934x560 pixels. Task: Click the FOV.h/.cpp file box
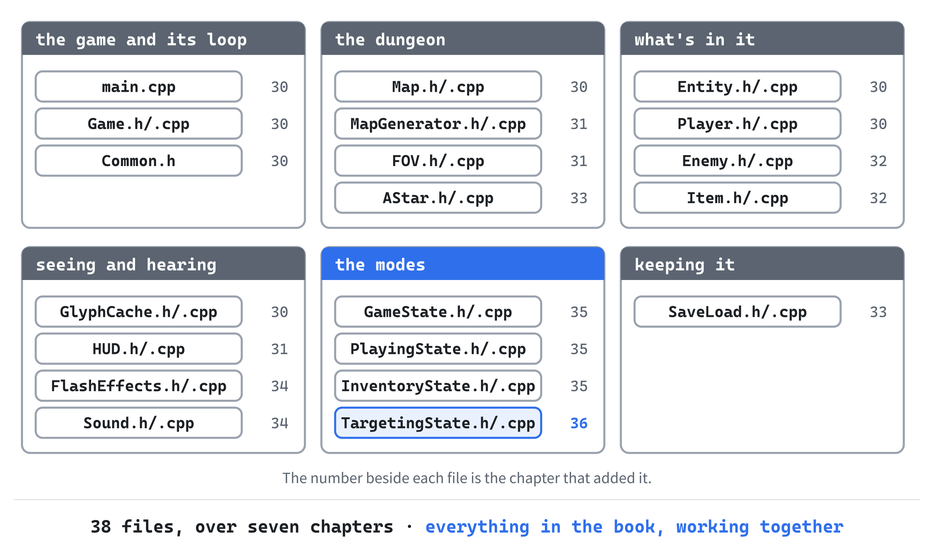coord(438,161)
